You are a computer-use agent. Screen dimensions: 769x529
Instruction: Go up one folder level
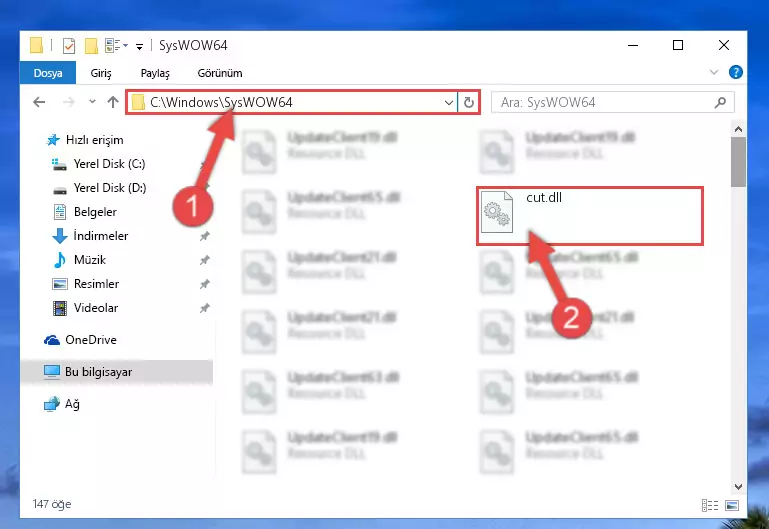113,102
